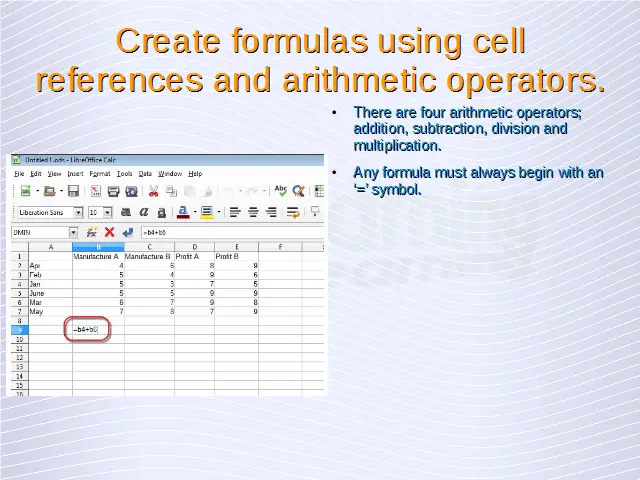640x480 pixels.
Task: Toggle Underline text formatting
Action: 161,212
